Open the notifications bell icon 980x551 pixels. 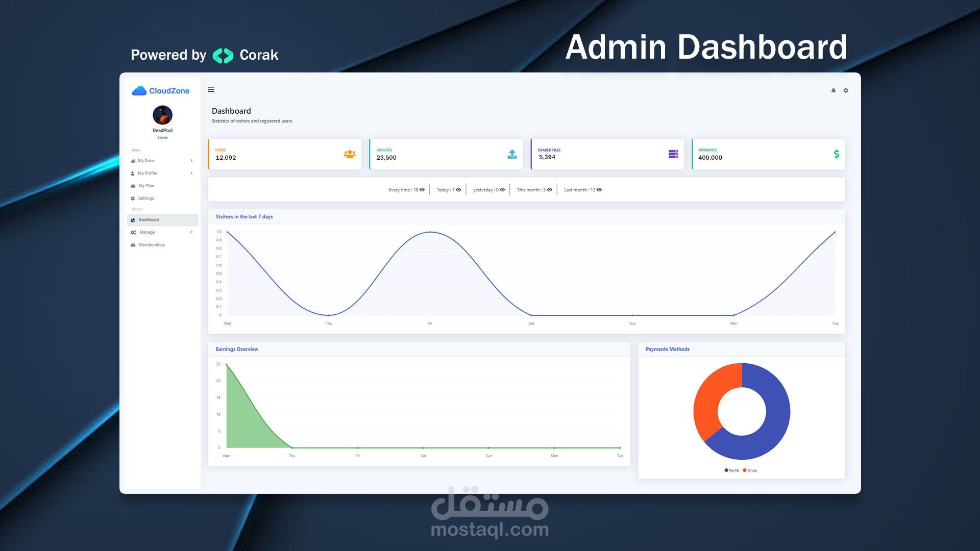click(x=834, y=90)
